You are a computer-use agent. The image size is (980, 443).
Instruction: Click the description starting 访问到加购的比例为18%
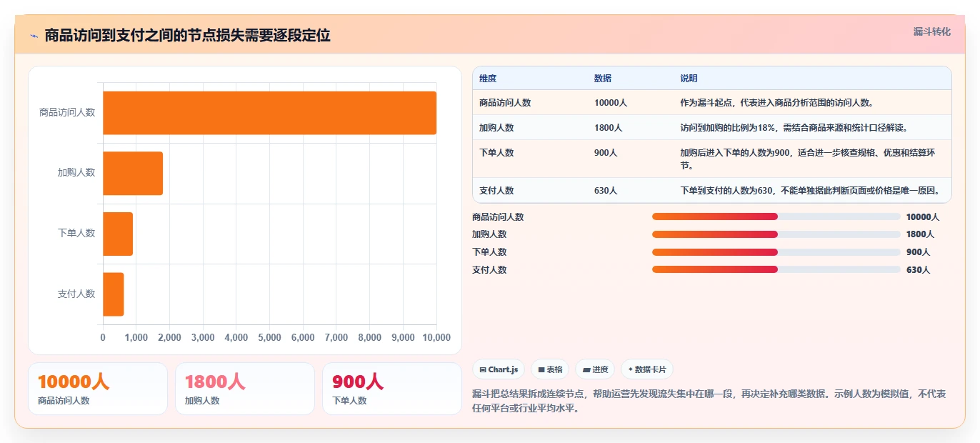794,128
